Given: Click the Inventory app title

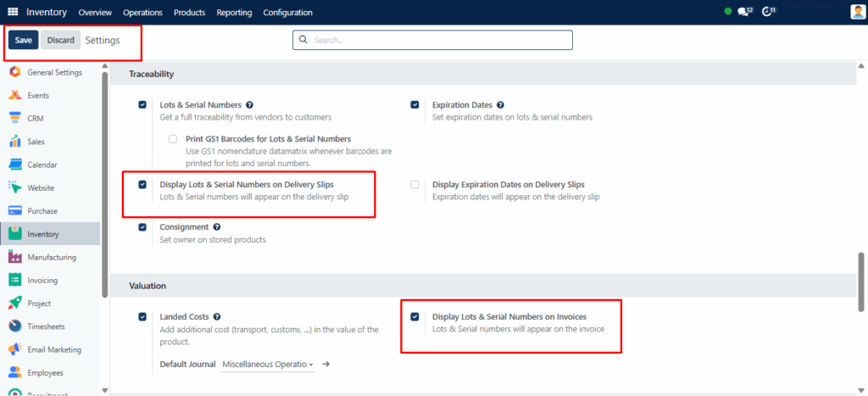Looking at the screenshot, I should pyautogui.click(x=47, y=12).
